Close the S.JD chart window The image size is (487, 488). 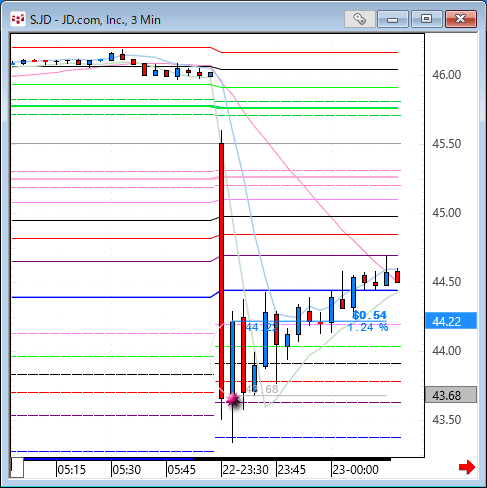[x=461, y=19]
